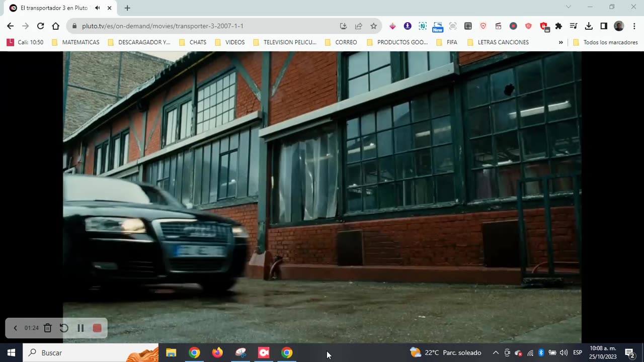Open Firefox from the taskbar
The height and width of the screenshot is (362, 644).
pyautogui.click(x=217, y=353)
